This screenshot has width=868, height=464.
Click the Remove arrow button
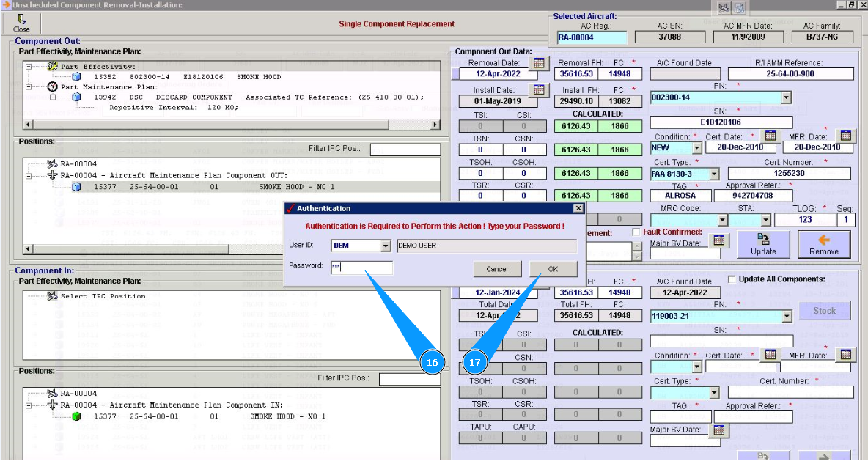pyautogui.click(x=823, y=244)
